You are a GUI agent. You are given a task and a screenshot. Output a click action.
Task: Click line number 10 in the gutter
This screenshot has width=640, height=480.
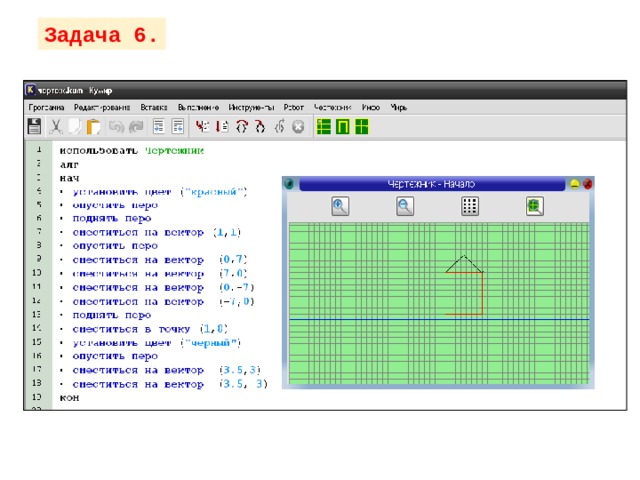pos(37,272)
